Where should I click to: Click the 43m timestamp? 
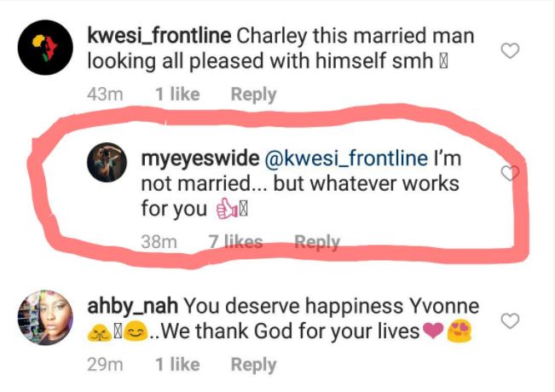pos(107,95)
